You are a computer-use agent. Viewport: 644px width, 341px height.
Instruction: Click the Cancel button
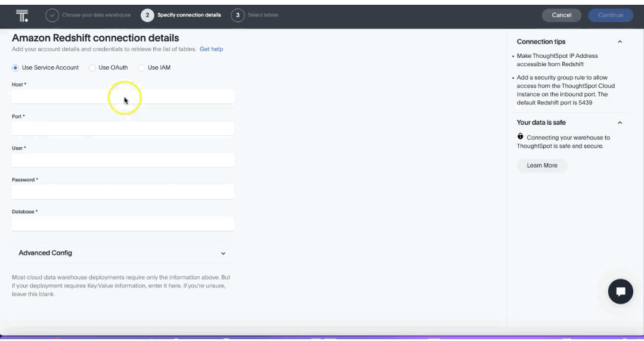tap(562, 15)
